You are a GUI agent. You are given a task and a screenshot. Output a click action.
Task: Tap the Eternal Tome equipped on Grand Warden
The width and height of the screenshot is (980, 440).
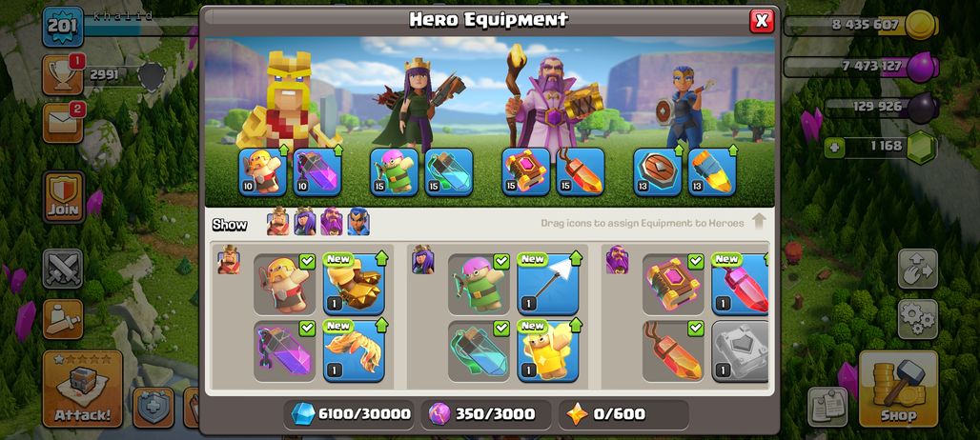pos(526,172)
